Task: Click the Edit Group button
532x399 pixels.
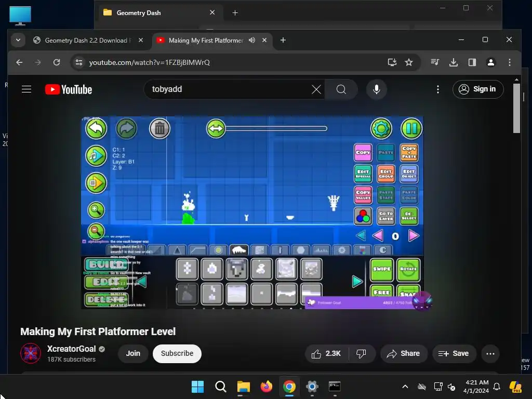Action: click(x=386, y=174)
